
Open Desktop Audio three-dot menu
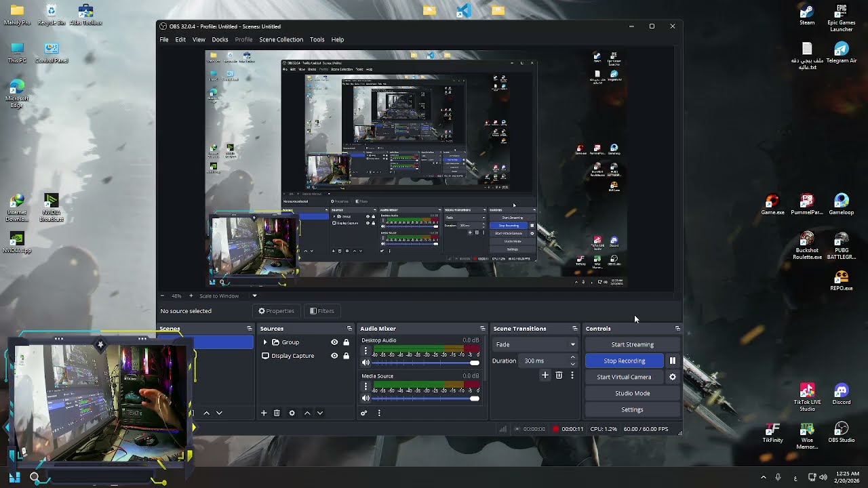click(366, 351)
